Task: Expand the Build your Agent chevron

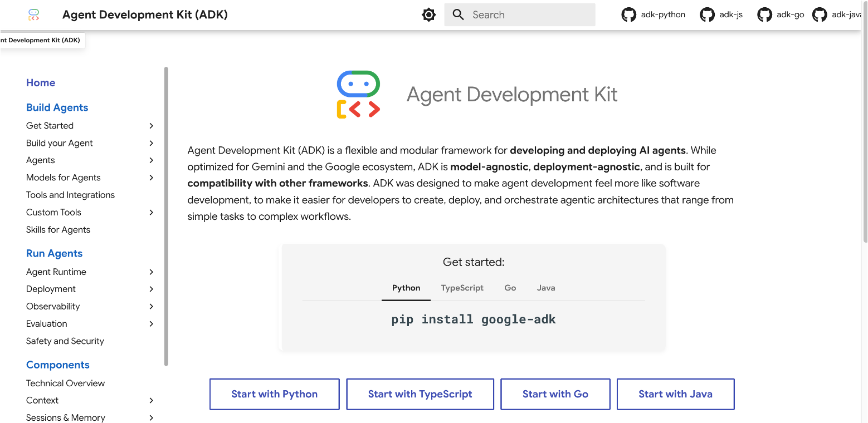Action: [x=151, y=143]
